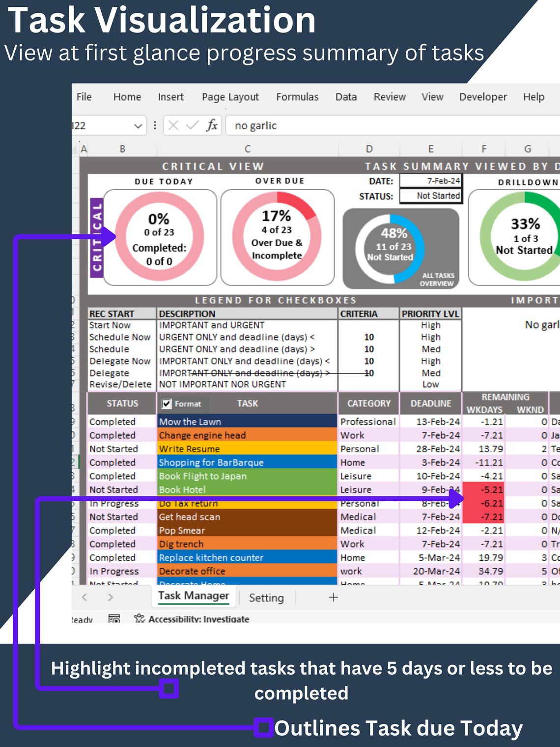Click the Enter checkmark icon in formula bar

192,125
